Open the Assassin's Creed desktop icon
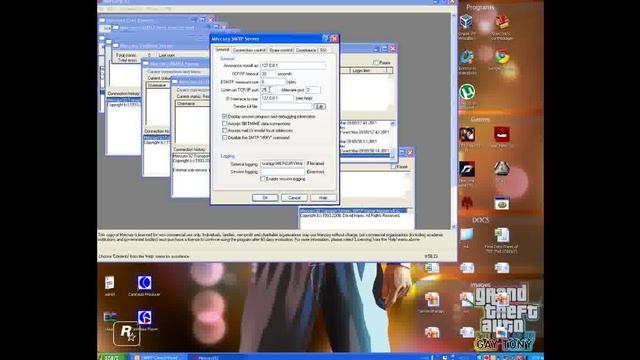 pyautogui.click(x=502, y=168)
